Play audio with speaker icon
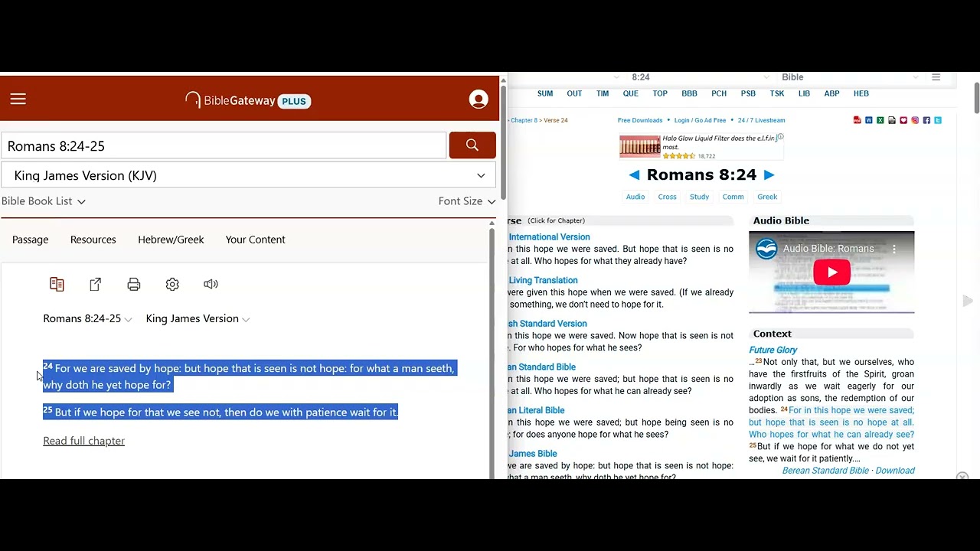980x551 pixels. [211, 284]
